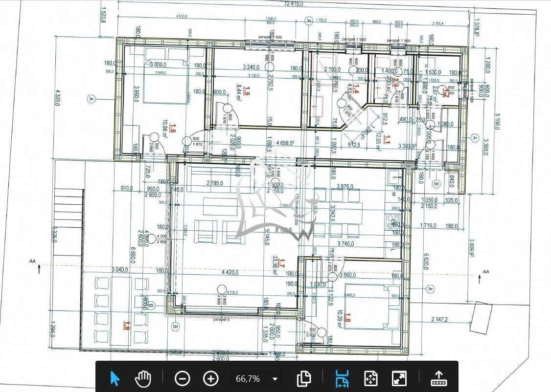The height and width of the screenshot is (392, 551).
Task: Toggle fit to width mode
Action: 342,378
